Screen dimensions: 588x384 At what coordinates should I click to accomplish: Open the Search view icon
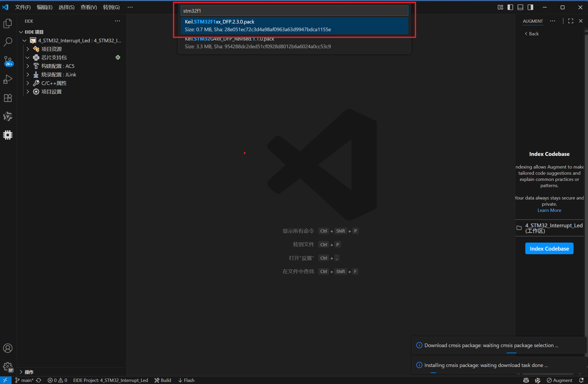click(x=8, y=42)
